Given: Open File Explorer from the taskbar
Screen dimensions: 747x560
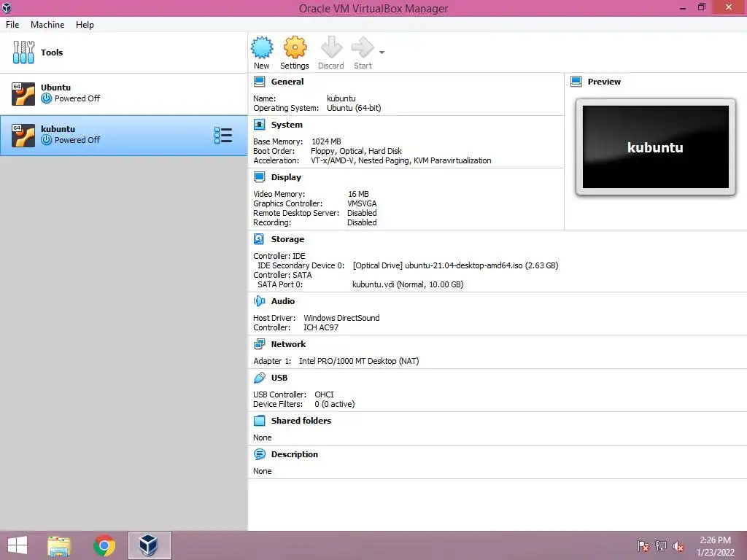Looking at the screenshot, I should coord(59,545).
